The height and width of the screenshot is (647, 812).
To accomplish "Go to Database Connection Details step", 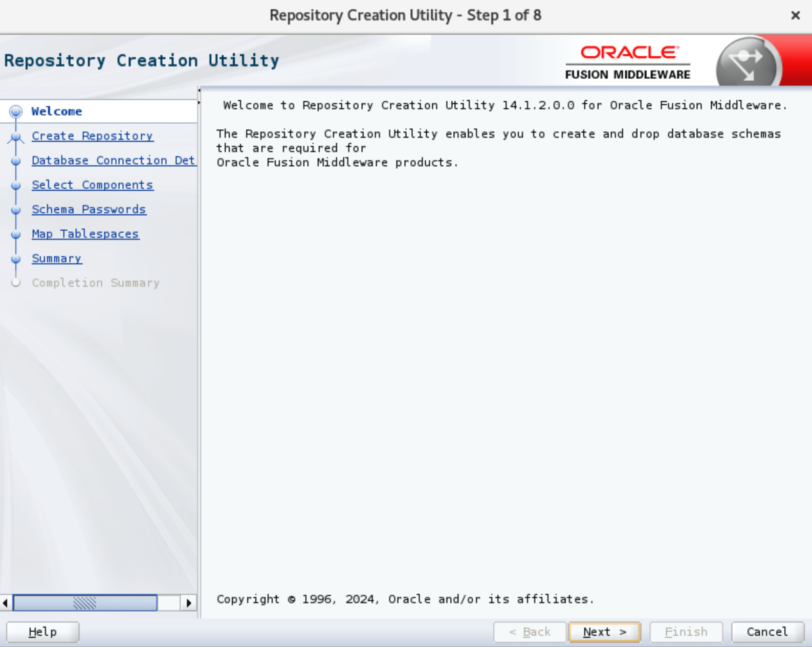I will pyautogui.click(x=113, y=161).
